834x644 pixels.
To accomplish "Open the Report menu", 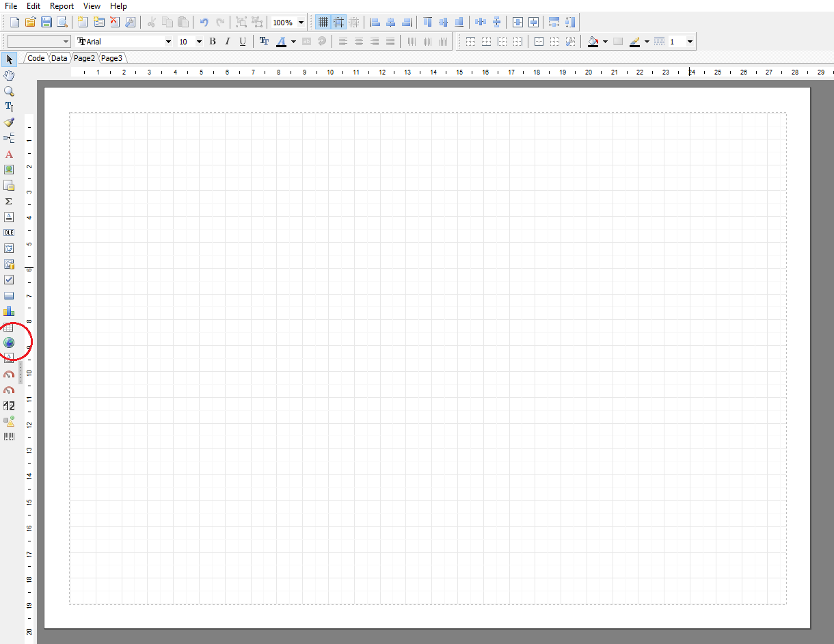I will click(62, 6).
